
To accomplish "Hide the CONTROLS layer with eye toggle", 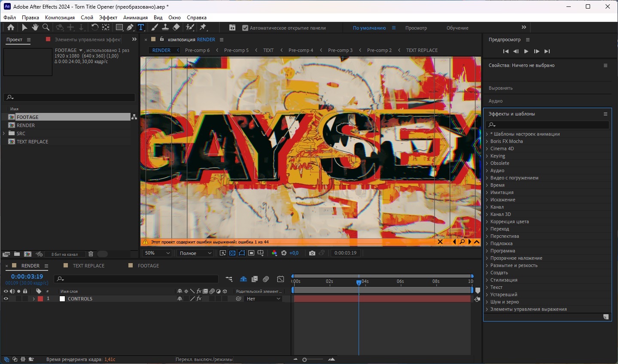I will pyautogui.click(x=6, y=299).
